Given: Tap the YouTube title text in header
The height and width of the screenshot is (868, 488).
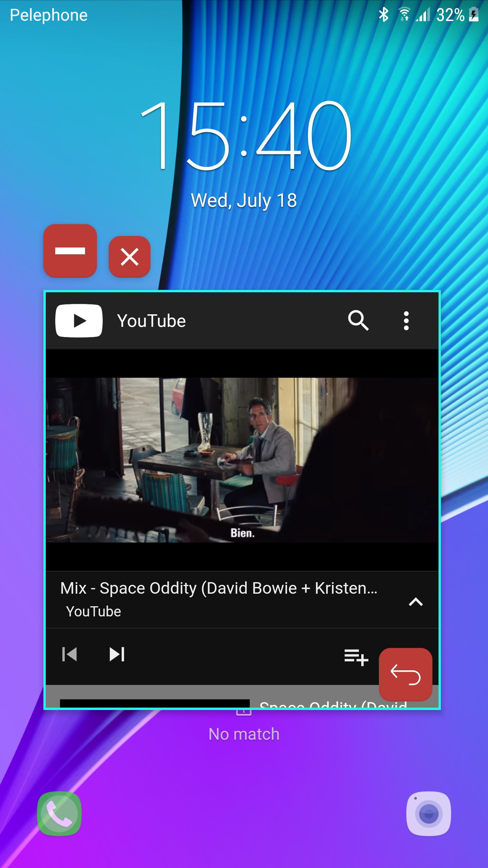Looking at the screenshot, I should pyautogui.click(x=151, y=321).
